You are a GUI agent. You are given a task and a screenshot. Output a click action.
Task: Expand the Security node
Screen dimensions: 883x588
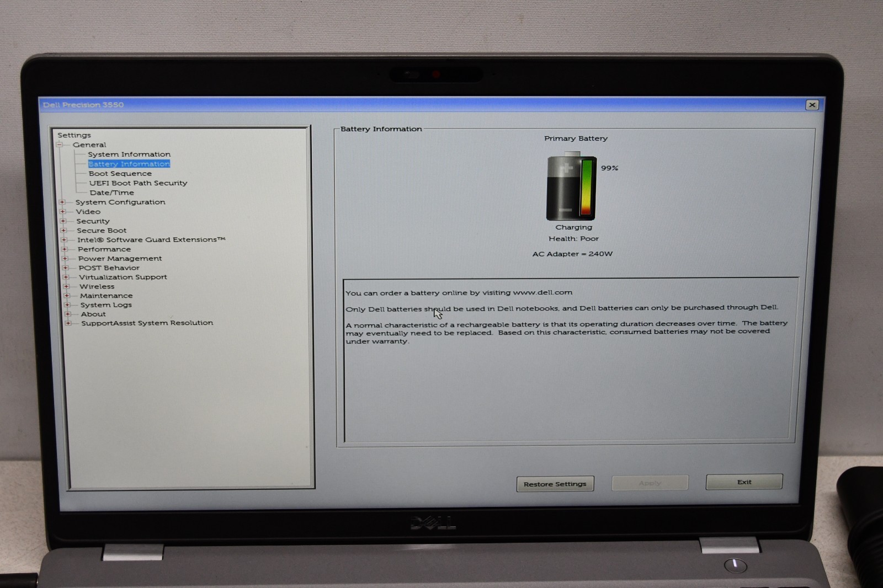tap(63, 221)
